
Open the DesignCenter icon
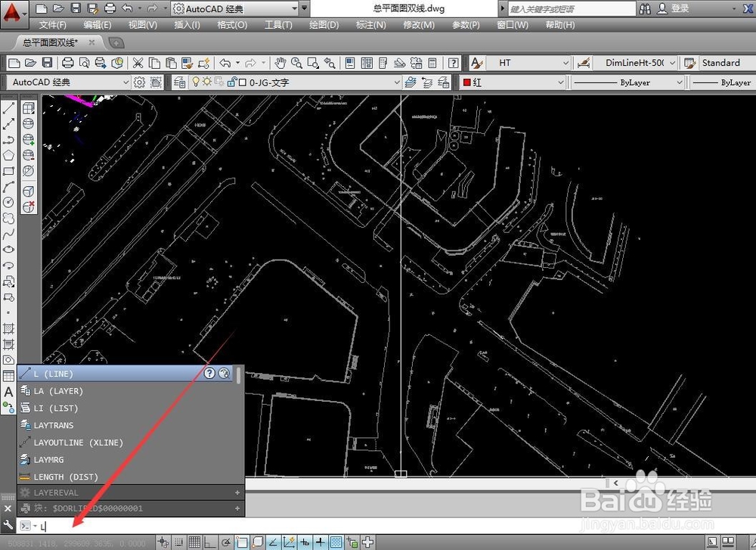(x=367, y=63)
